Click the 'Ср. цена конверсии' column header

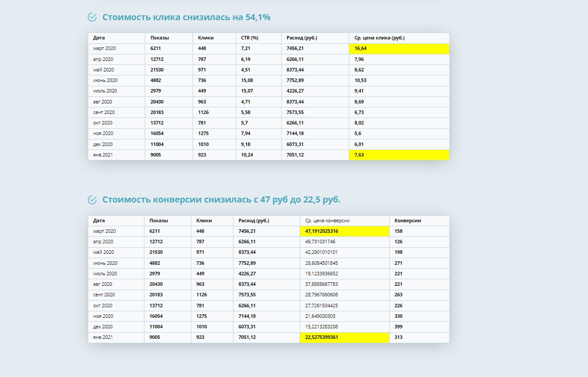pyautogui.click(x=327, y=221)
